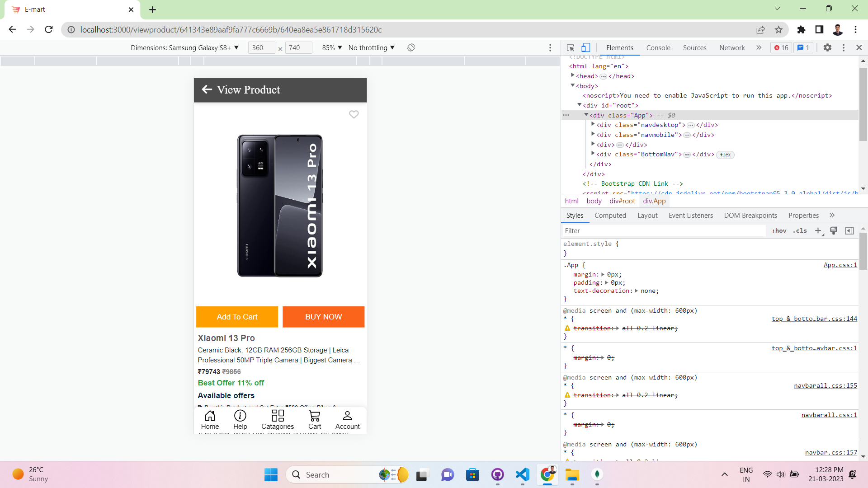The image size is (868, 488).
Task: Open the No throttling dropdown
Action: [371, 47]
